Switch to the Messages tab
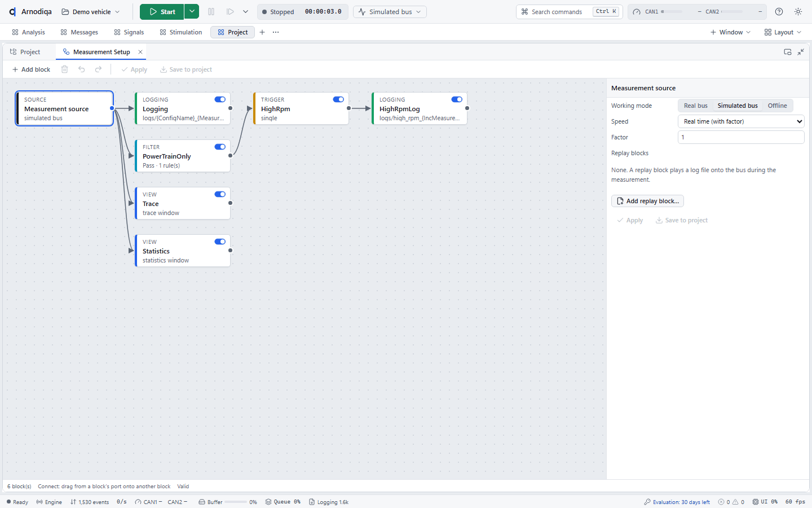This screenshot has height=508, width=812. (x=79, y=32)
